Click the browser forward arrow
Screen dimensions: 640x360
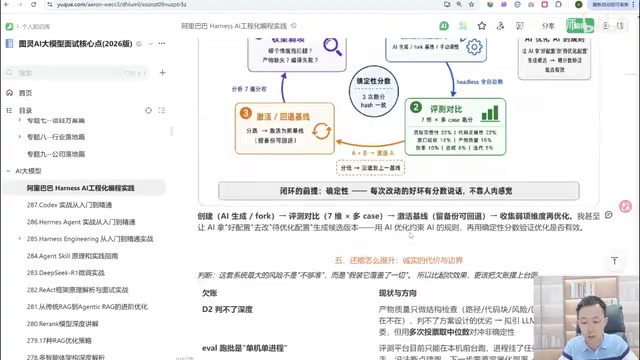pos(20,4)
